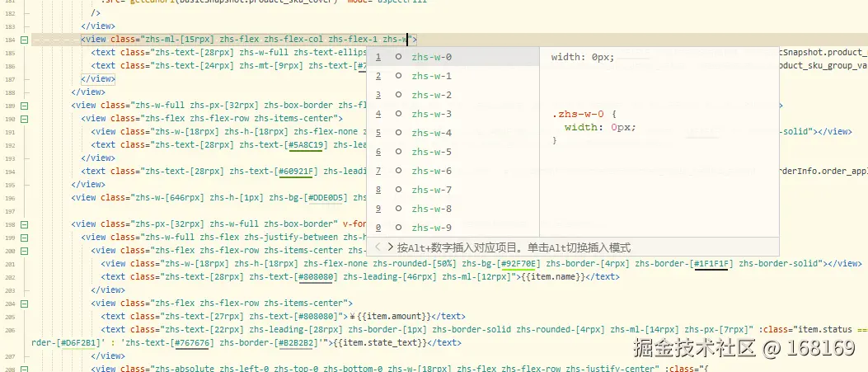Click zhs-ml-[15rpx] class on line 184

(180, 40)
